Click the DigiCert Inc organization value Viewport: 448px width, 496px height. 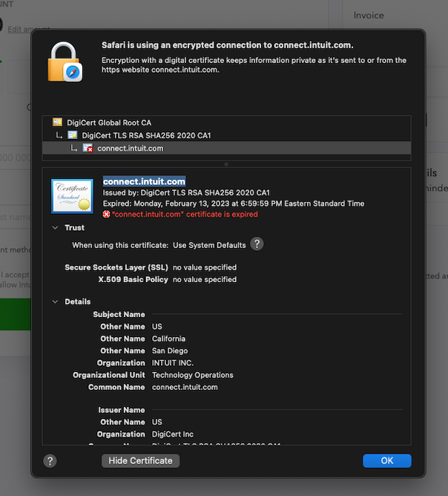(x=173, y=434)
